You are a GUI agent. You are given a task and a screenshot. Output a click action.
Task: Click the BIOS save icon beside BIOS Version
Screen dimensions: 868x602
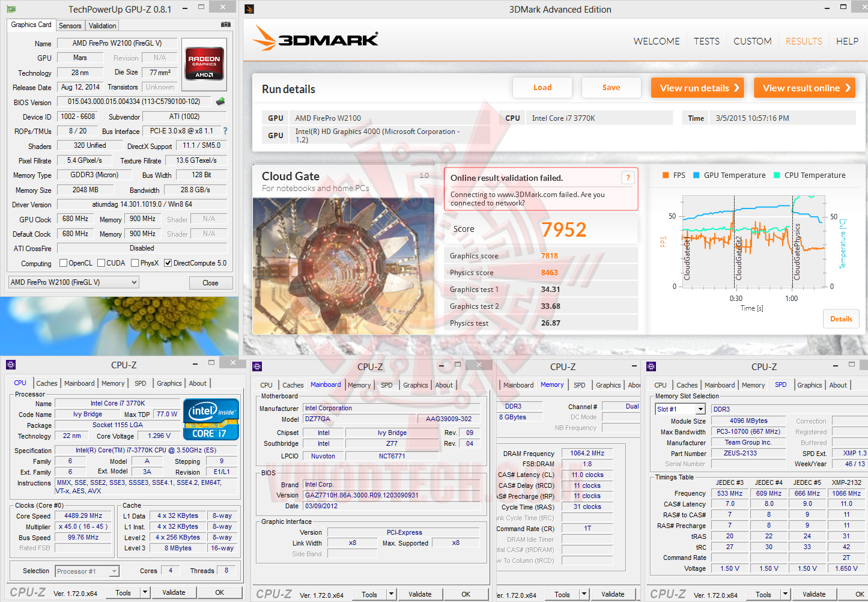tap(220, 102)
